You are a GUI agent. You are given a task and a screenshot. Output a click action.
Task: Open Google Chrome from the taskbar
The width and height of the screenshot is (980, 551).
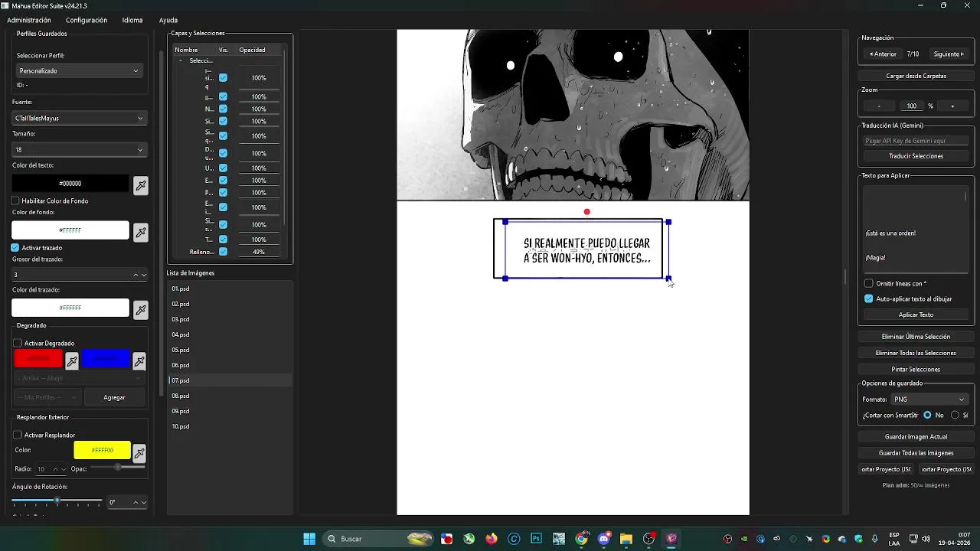[581, 539]
